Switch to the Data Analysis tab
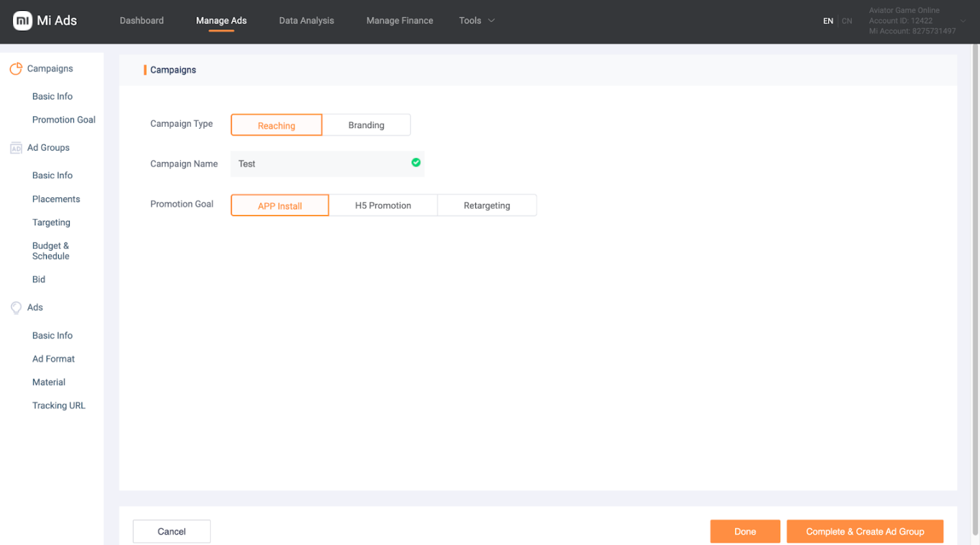 point(306,21)
